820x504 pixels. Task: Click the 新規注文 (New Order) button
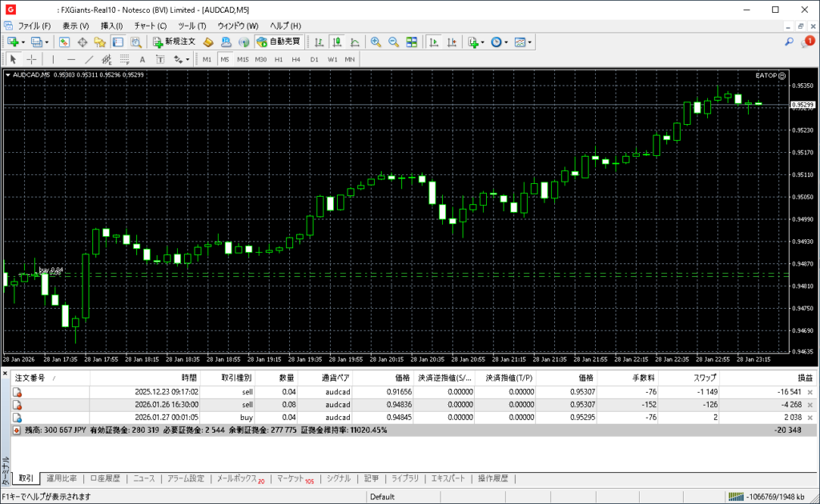(174, 42)
